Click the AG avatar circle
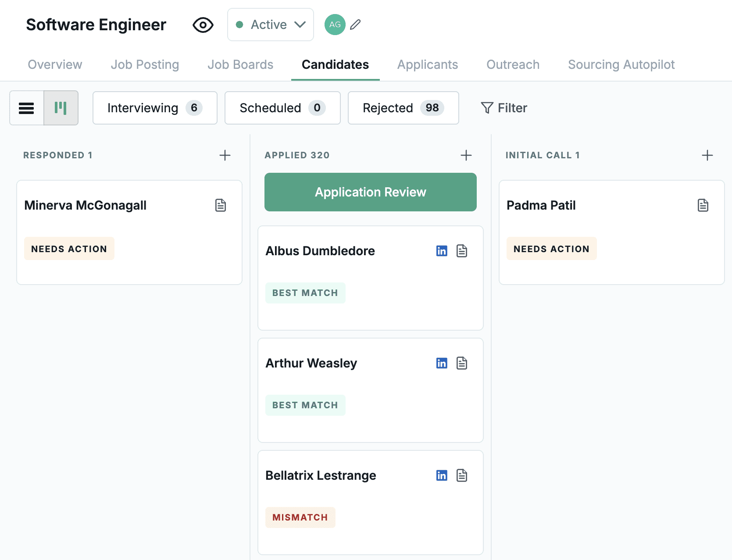732x560 pixels. [335, 25]
